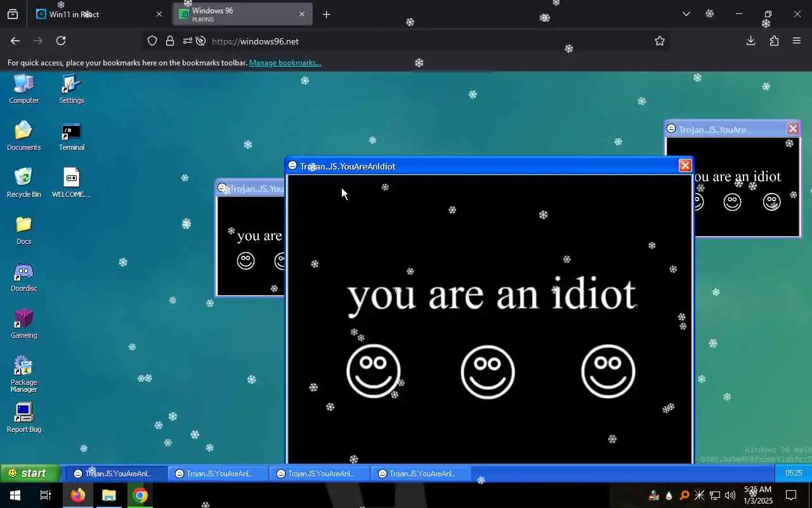Close the top-right Trojan.JS.YouAre window
This screenshot has width=812, height=508.
tap(793, 129)
